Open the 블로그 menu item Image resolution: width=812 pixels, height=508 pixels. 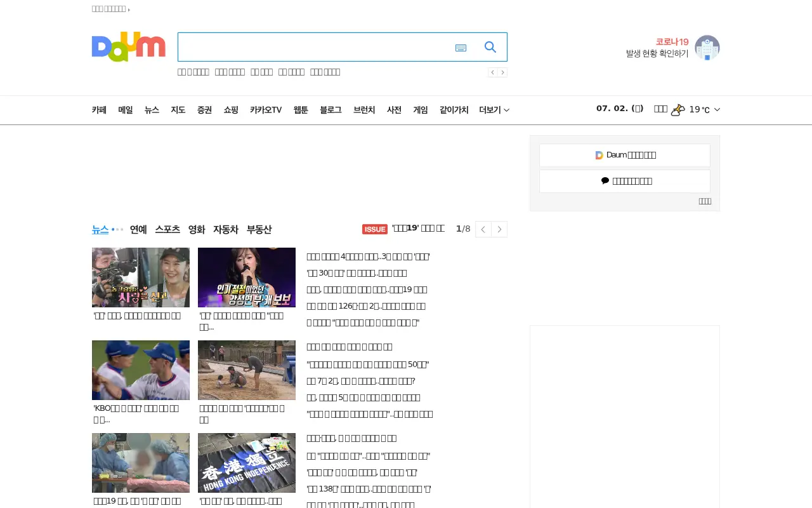[x=331, y=110]
